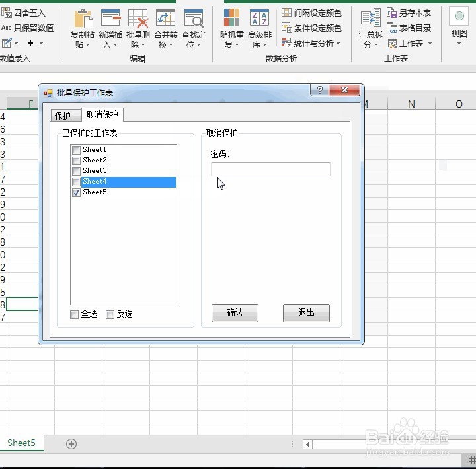This screenshot has width=476, height=469.
Task: Click 条件设定颜色 conditional color tool
Action: pyautogui.click(x=311, y=28)
